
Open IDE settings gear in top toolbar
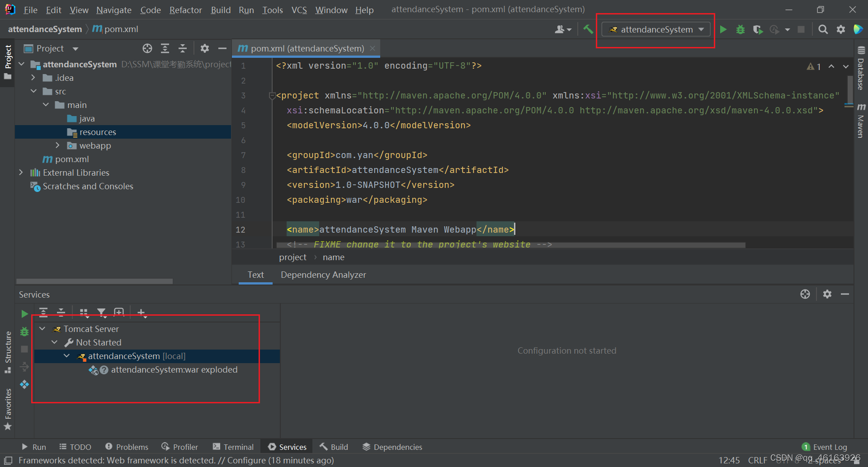pyautogui.click(x=841, y=29)
